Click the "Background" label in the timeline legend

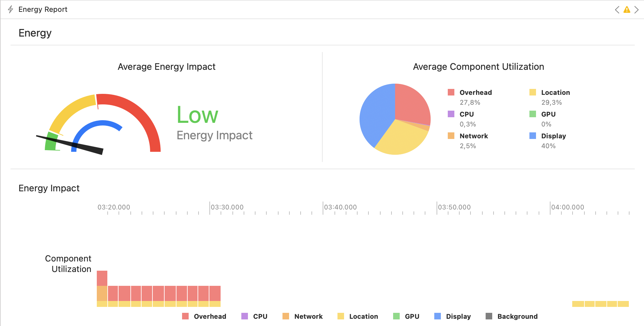tap(518, 316)
